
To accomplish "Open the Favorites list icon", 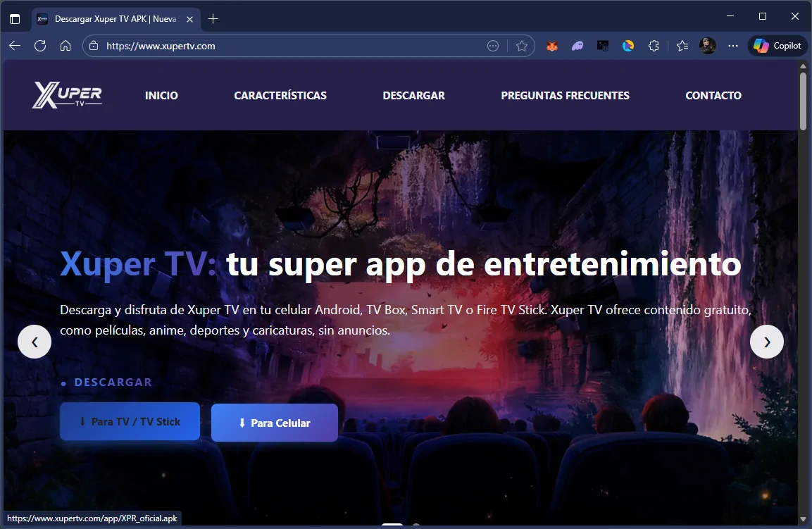I will [x=682, y=45].
